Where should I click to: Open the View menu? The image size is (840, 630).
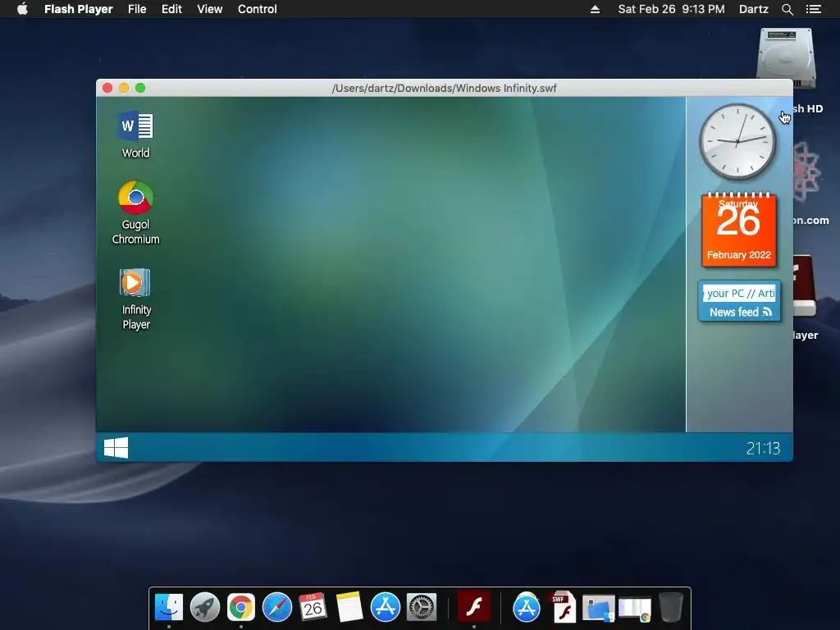209,9
